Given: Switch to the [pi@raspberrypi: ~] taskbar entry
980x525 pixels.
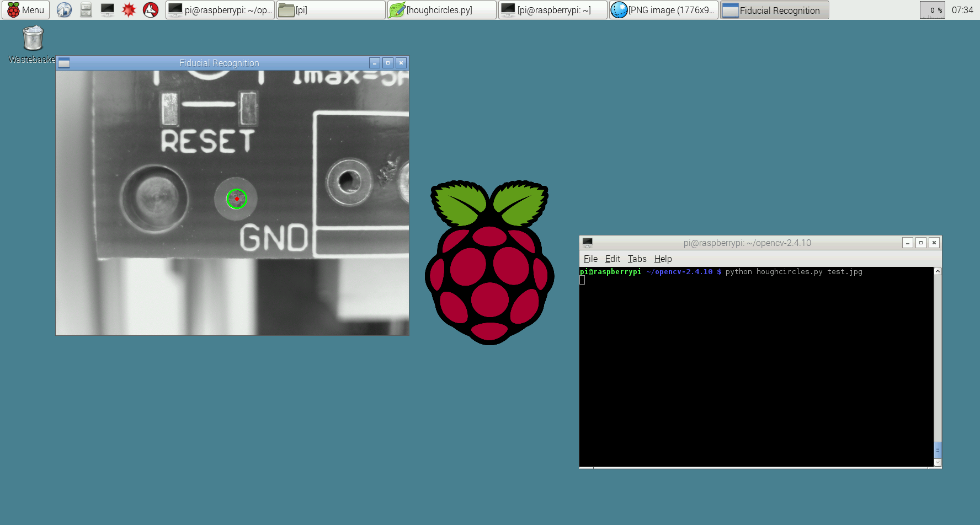Looking at the screenshot, I should coord(553,10).
